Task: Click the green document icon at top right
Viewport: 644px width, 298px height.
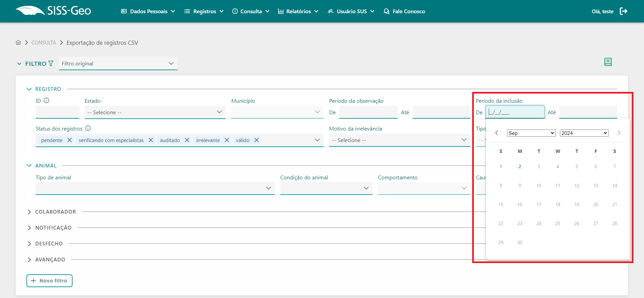Action: tap(608, 62)
